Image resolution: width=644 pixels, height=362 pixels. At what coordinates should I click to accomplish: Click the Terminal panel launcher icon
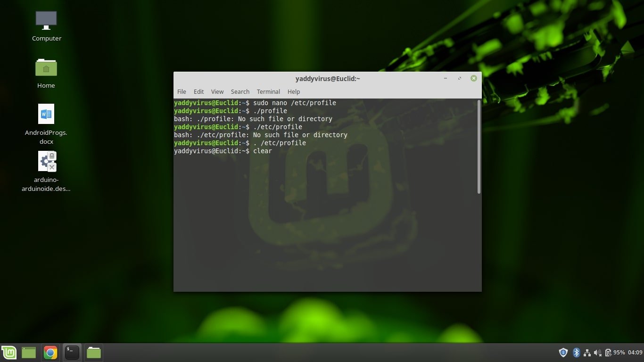tap(72, 352)
